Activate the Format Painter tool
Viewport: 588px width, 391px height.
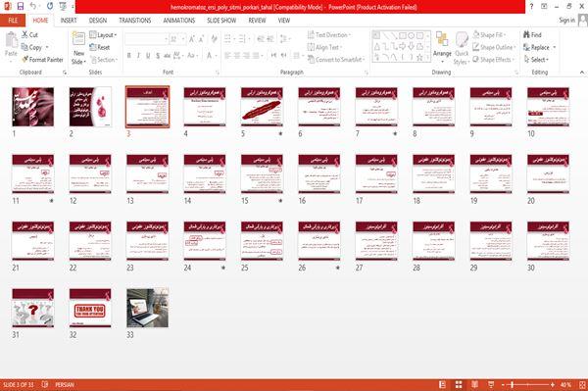[42, 60]
